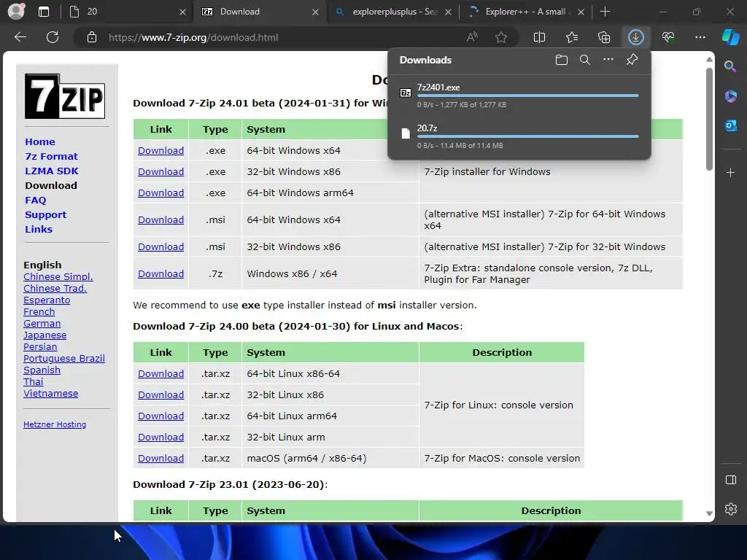Click 7z2401.exe download progress bar
This screenshot has height=560, width=747.
pos(527,96)
